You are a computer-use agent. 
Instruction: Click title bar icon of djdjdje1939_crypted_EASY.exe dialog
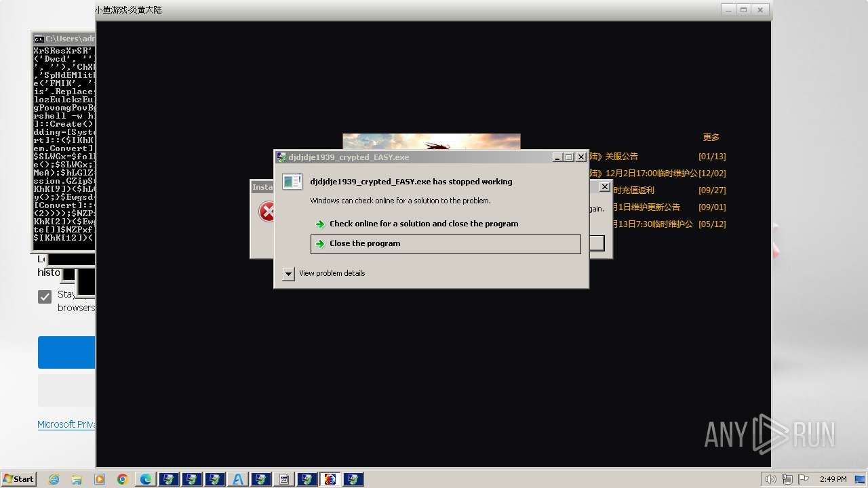(x=281, y=157)
